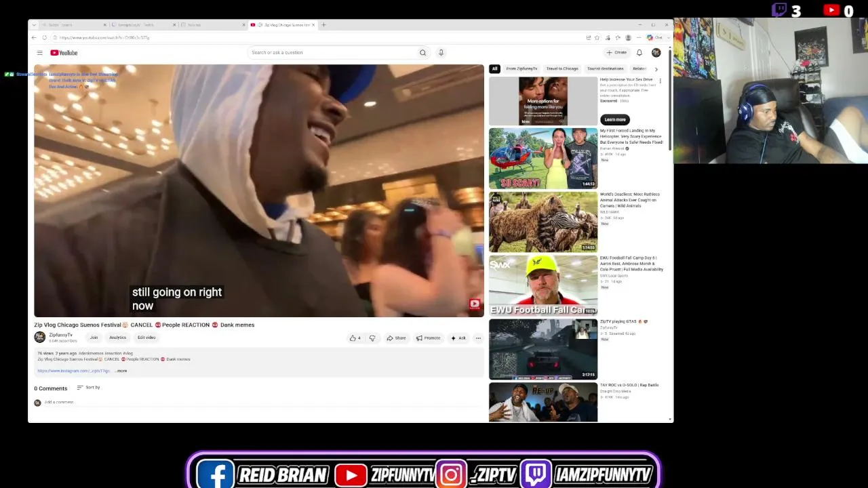Open the YouTube notifications bell

click(x=639, y=53)
